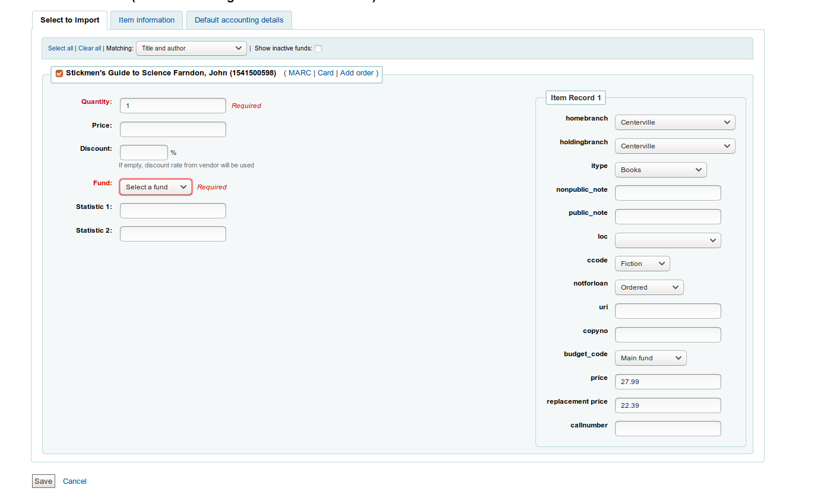Image resolution: width=821 pixels, height=504 pixels.
Task: Open the Default accounting details tab
Action: (x=239, y=20)
